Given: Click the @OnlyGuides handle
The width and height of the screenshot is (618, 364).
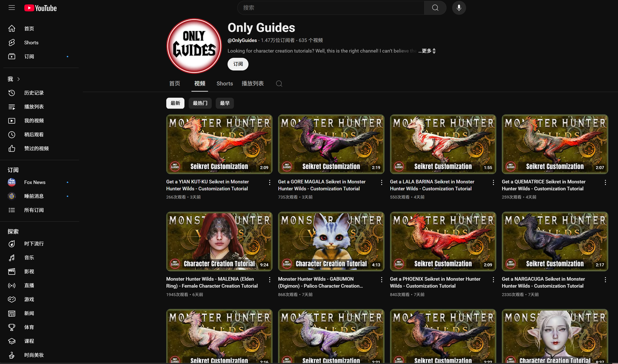Looking at the screenshot, I should pyautogui.click(x=242, y=41).
